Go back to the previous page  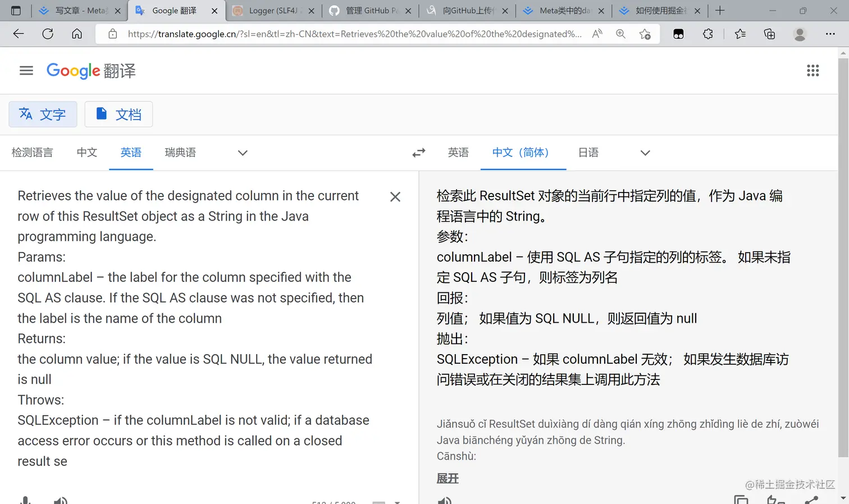[19, 34]
